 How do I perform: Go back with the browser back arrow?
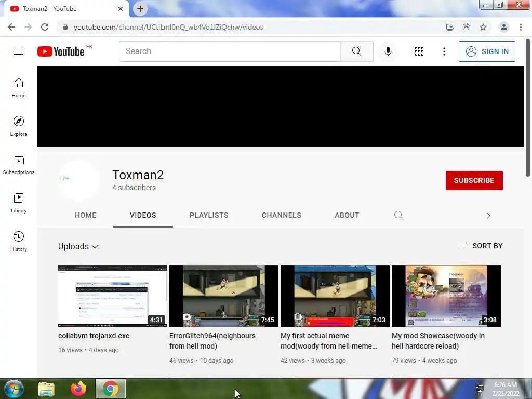pyautogui.click(x=11, y=27)
